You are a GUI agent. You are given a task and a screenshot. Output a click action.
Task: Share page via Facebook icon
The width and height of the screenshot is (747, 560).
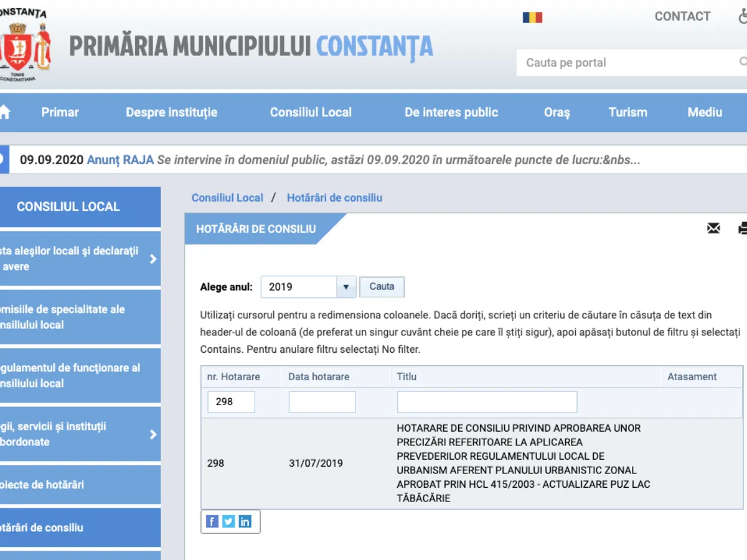[x=212, y=521]
